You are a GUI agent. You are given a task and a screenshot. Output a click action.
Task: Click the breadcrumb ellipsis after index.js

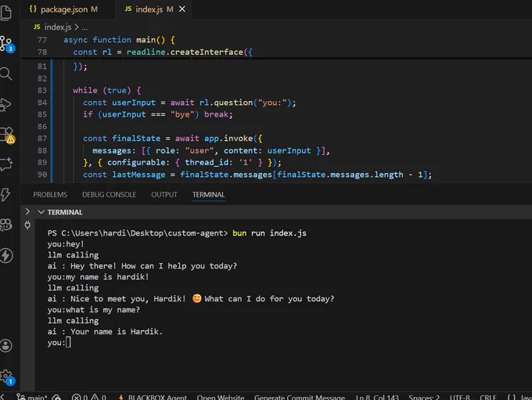(84, 27)
